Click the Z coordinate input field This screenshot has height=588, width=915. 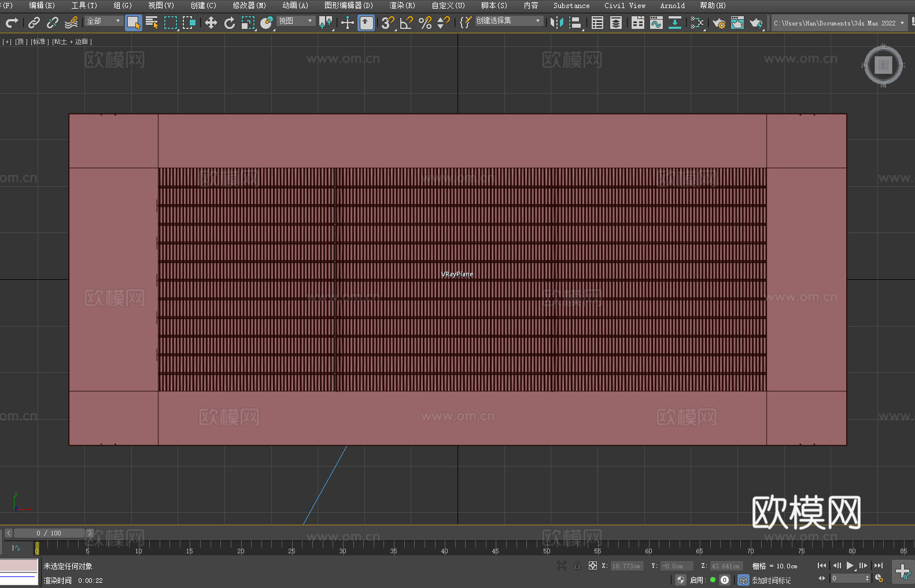[x=726, y=566]
